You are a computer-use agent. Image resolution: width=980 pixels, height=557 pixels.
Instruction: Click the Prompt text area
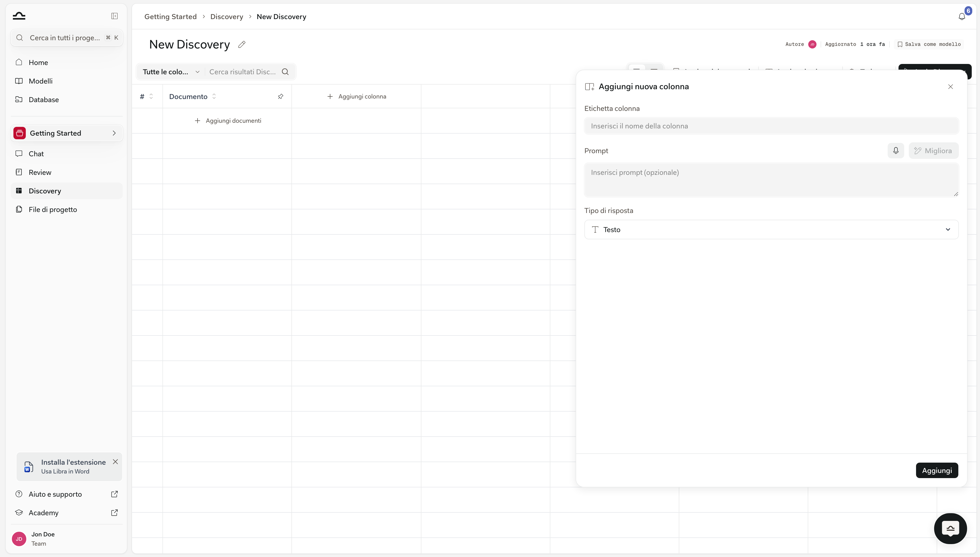coord(771,180)
